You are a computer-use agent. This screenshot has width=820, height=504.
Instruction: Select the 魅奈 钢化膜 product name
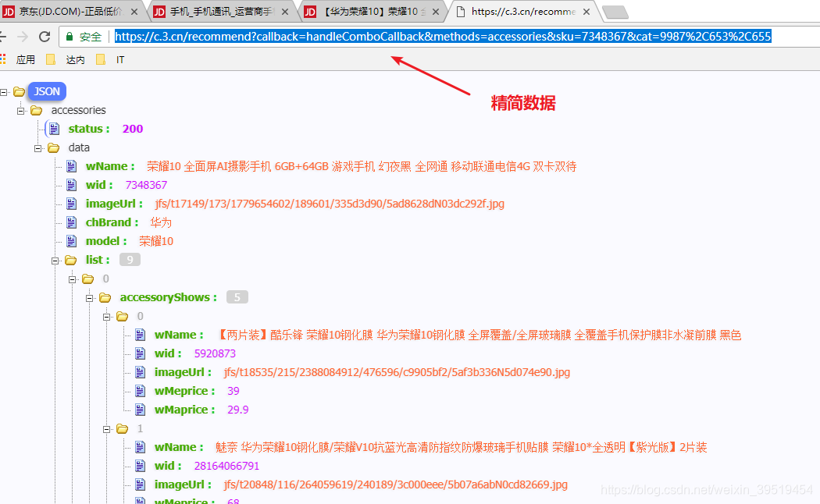(x=462, y=447)
